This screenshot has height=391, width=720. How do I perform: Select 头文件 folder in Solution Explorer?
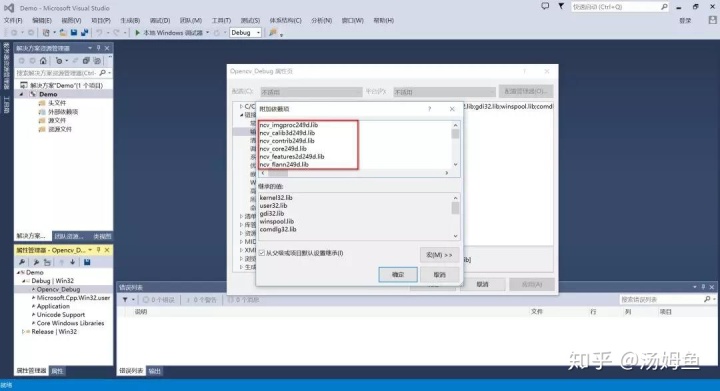[57, 103]
